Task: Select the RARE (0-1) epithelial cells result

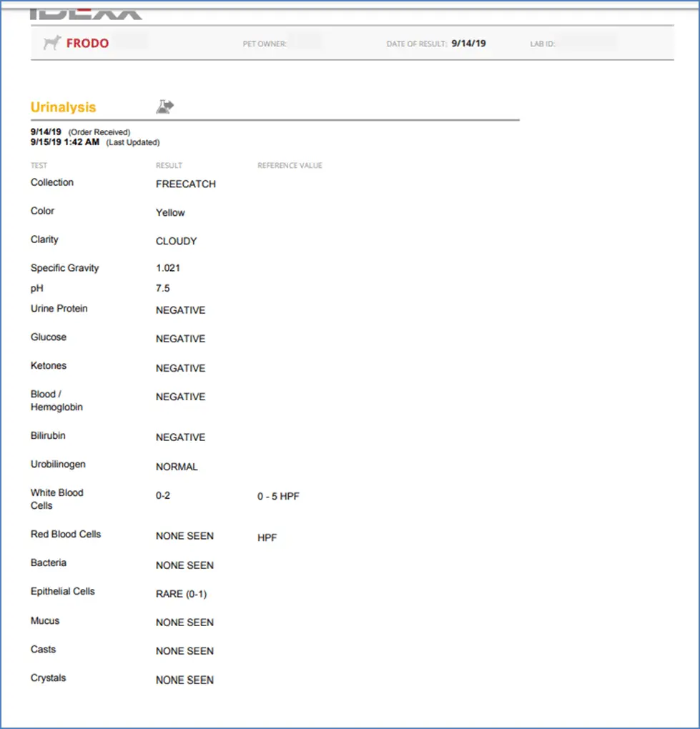Action: click(x=181, y=594)
